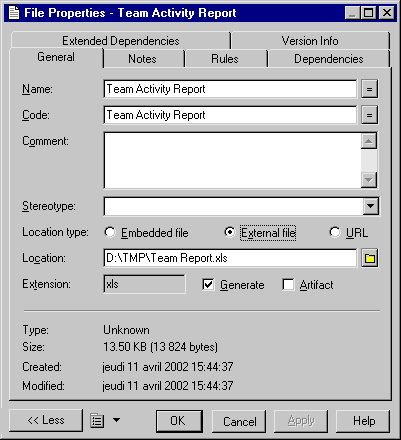Image resolution: width=401 pixels, height=440 pixels.
Task: Go to the Extended Dependencies tab
Action: point(121,41)
